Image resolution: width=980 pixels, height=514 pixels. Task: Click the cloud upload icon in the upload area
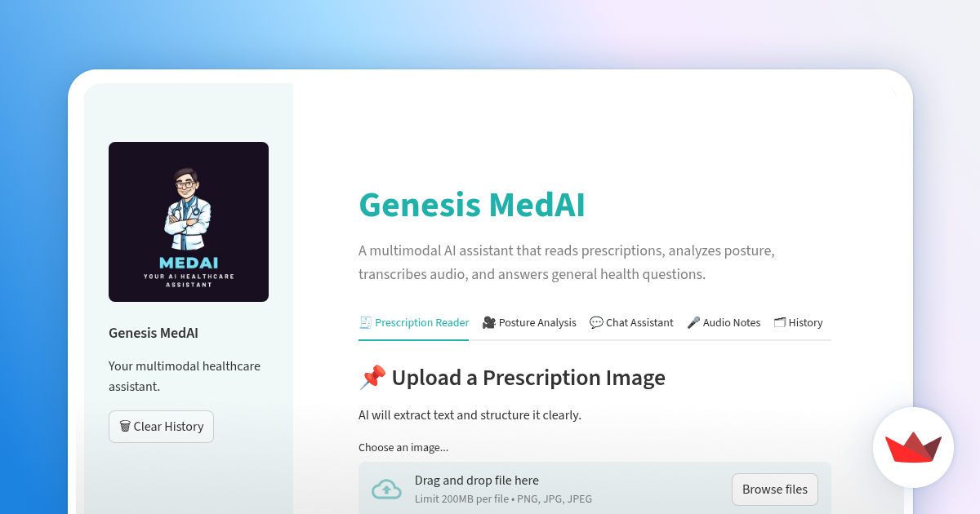[x=386, y=489]
